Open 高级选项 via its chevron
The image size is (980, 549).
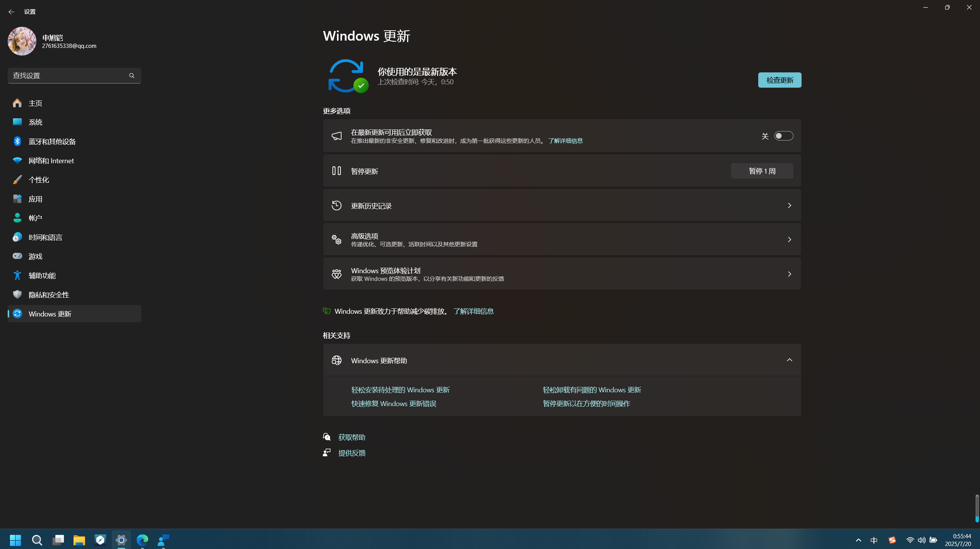[789, 240]
